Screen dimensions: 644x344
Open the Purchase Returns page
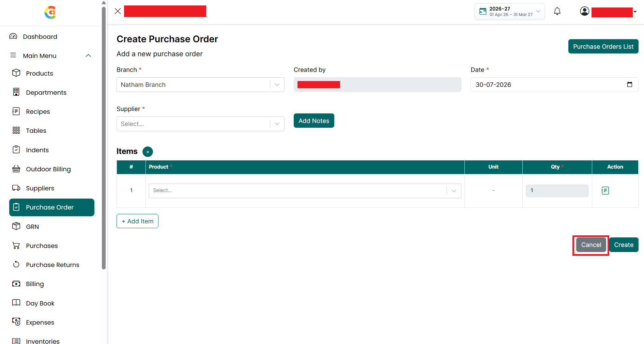coord(52,265)
